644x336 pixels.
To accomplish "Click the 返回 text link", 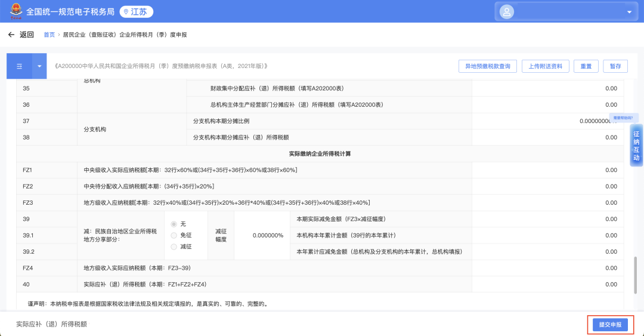I will (27, 35).
